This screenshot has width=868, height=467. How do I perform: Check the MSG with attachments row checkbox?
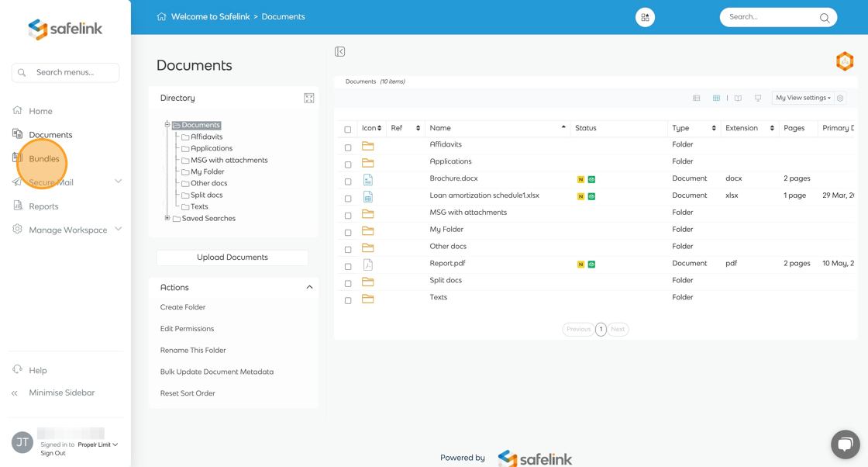pos(348,216)
